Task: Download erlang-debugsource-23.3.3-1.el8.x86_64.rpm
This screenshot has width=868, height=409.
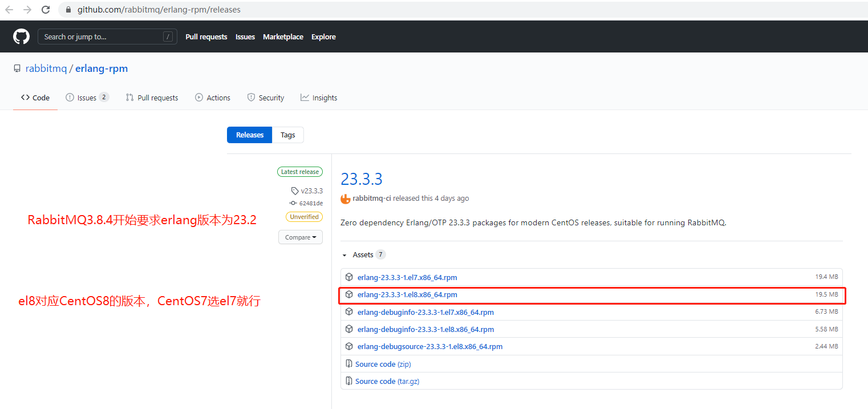Action: click(430, 346)
